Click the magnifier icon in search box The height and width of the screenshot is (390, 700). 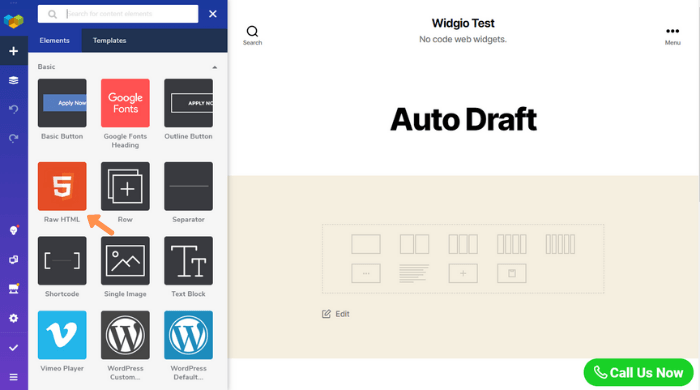click(52, 14)
